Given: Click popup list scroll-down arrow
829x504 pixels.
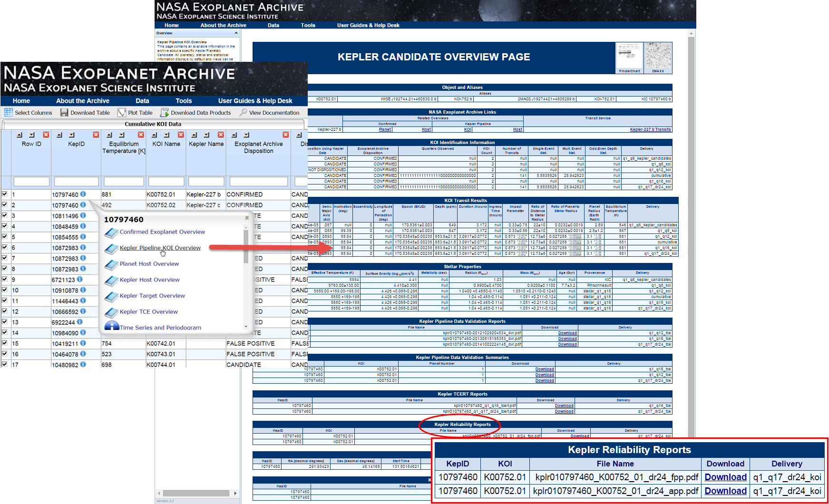Looking at the screenshot, I should [246, 327].
